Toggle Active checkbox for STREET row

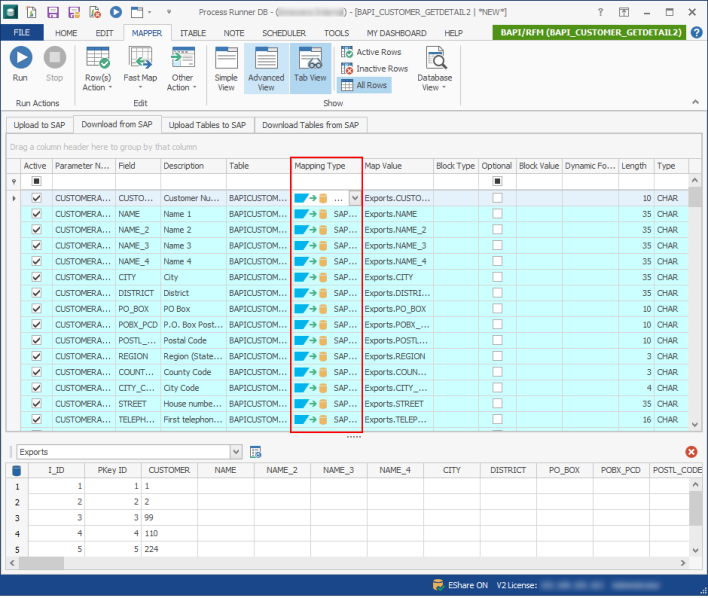[x=37, y=403]
